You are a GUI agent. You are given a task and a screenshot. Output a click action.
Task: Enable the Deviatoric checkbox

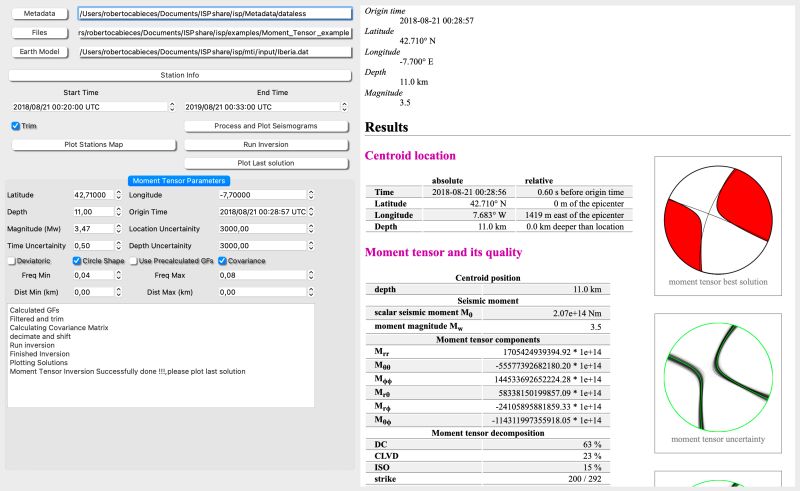11,261
